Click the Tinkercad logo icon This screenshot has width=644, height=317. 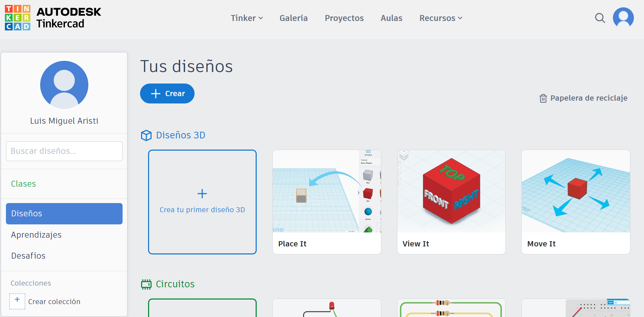(x=17, y=17)
